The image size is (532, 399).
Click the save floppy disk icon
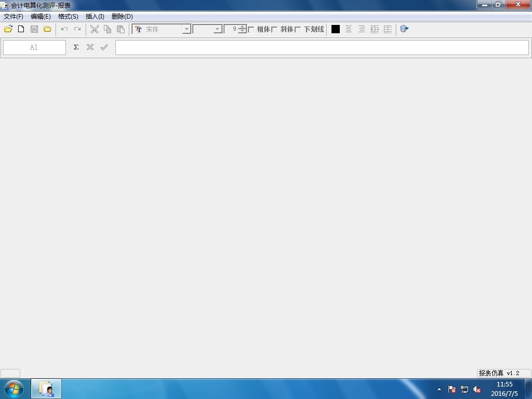34,29
